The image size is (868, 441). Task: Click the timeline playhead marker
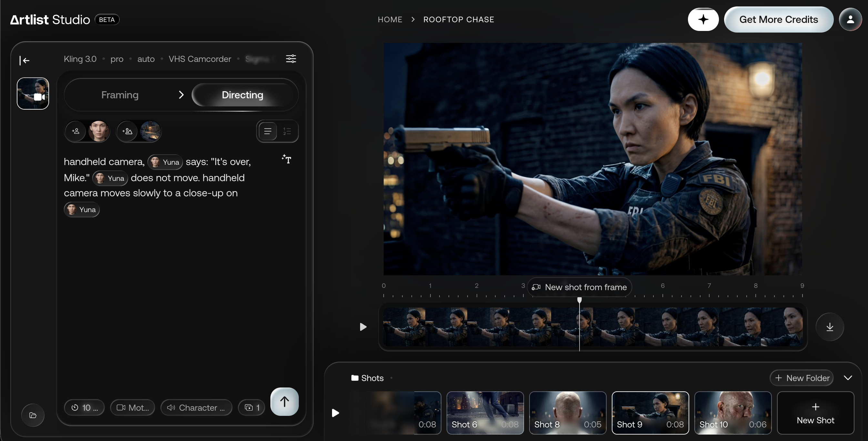(x=579, y=300)
